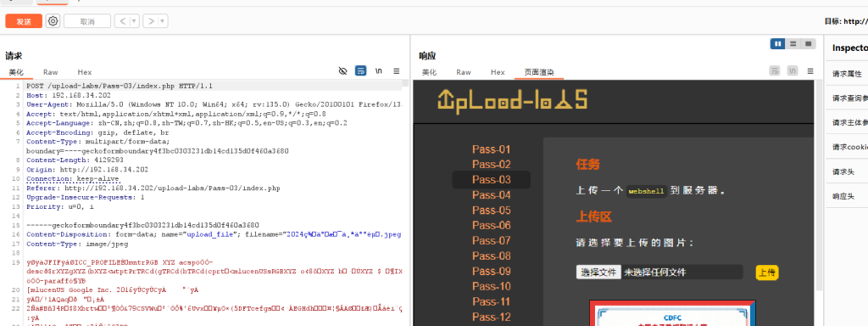Open the request editor hamburger menu
This screenshot has width=868, height=326.
(397, 71)
